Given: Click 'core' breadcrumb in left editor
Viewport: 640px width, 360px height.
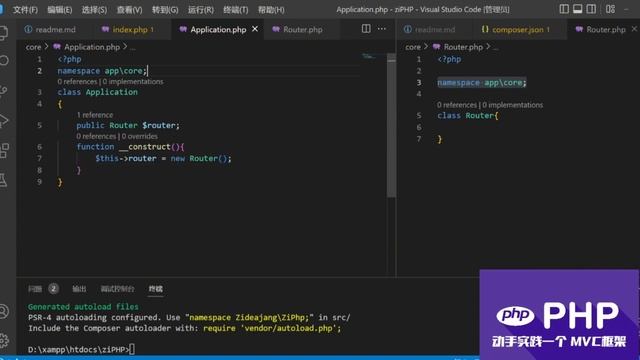Looking at the screenshot, I should pyautogui.click(x=33, y=47).
